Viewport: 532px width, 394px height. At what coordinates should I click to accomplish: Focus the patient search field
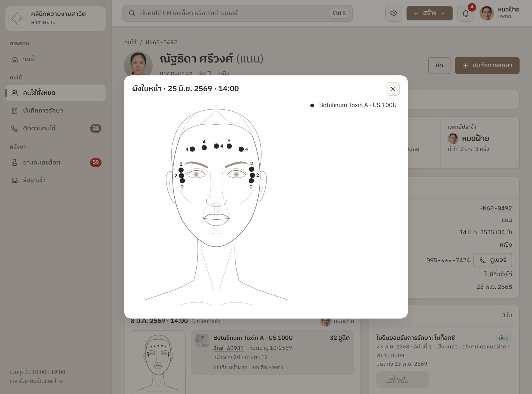(237, 13)
